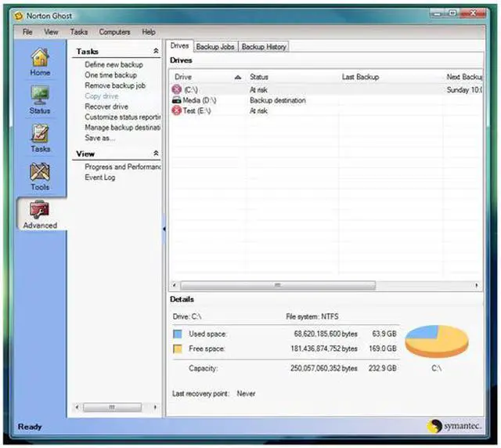The width and height of the screenshot is (501, 448).
Task: Switch to the Backup Jobs tab
Action: point(215,47)
